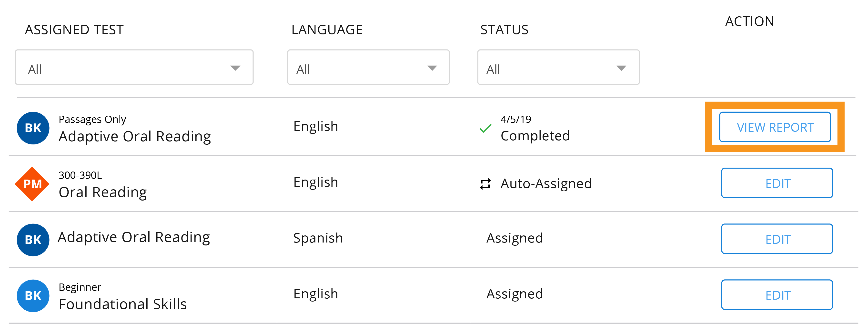Open the Language filter dropdown
Viewport: 868px width, 324px height.
coord(368,67)
